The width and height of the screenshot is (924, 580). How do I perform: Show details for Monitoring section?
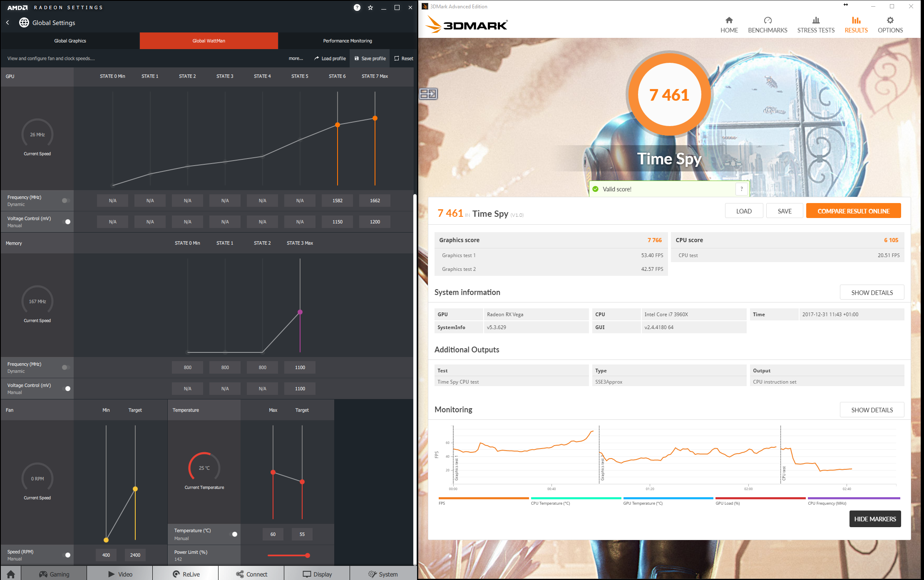(872, 410)
